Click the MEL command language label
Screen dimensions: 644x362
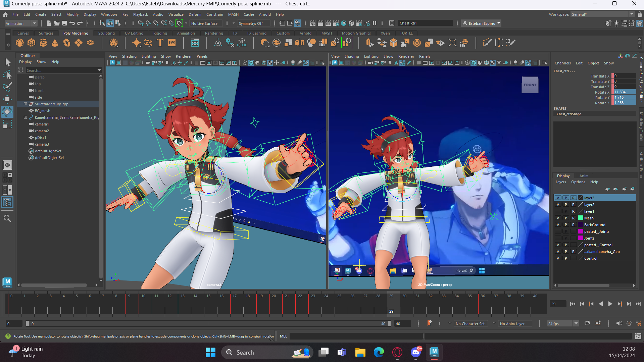pos(284,336)
